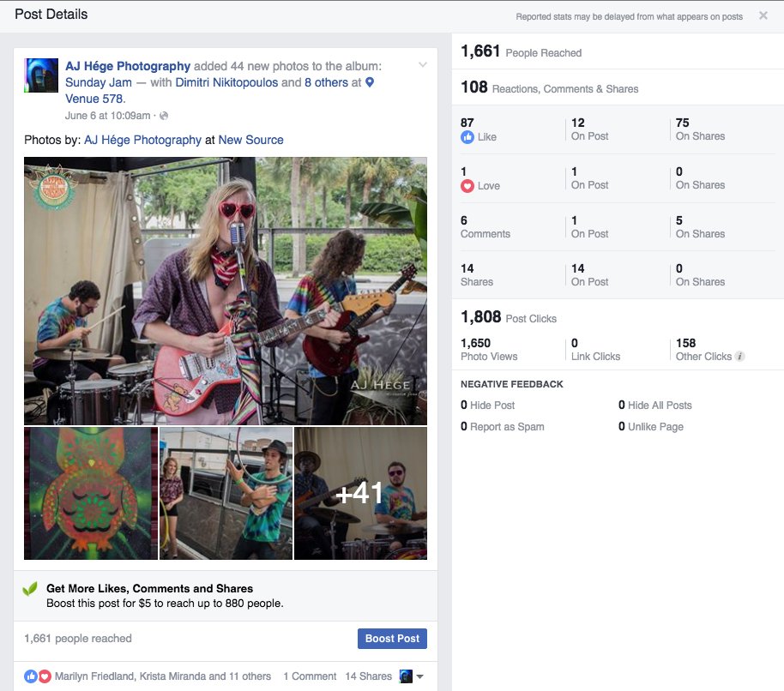This screenshot has height=691, width=784.
Task: Click 108 Reactions, Comments & Shares stat
Action: [x=550, y=87]
